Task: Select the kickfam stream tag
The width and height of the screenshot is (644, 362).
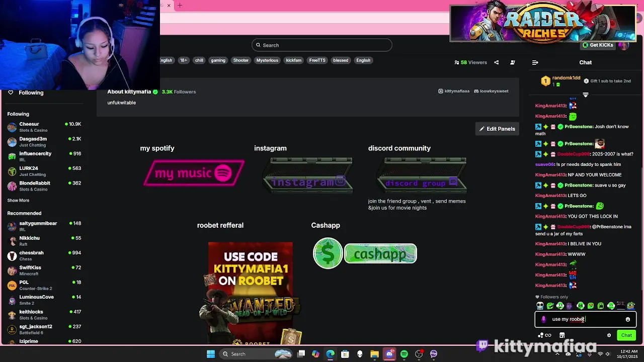Action: (x=294, y=60)
